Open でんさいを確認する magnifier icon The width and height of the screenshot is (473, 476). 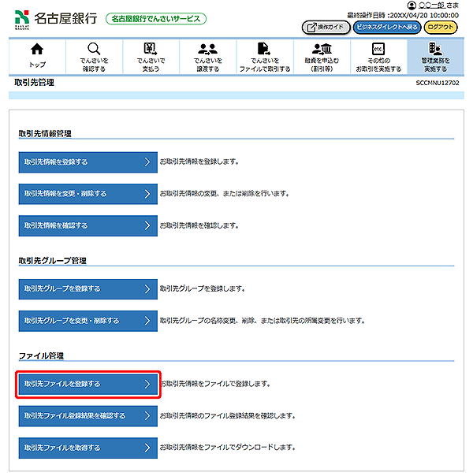pos(94,50)
